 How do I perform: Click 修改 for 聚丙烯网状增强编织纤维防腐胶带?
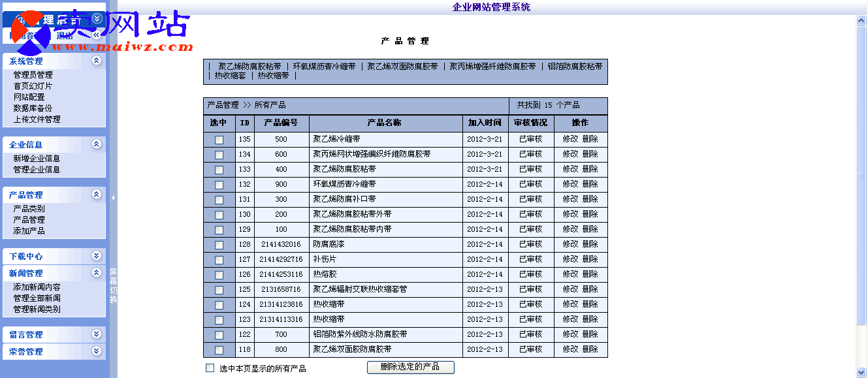coord(571,154)
